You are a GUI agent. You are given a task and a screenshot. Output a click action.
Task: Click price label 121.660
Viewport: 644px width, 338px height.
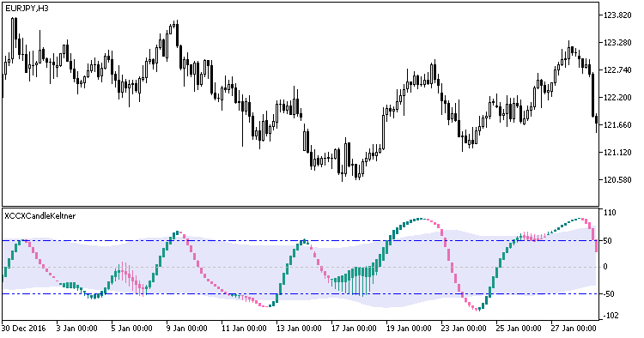[x=617, y=125]
